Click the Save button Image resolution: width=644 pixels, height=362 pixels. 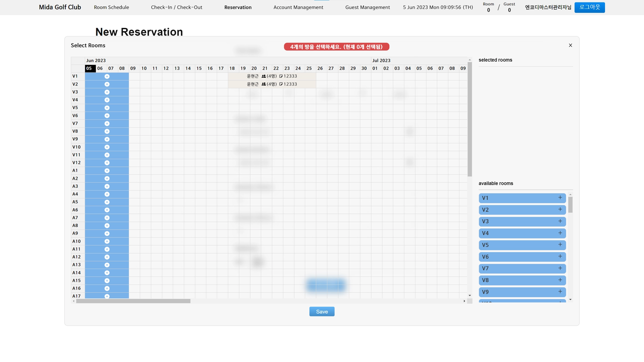coord(322,311)
